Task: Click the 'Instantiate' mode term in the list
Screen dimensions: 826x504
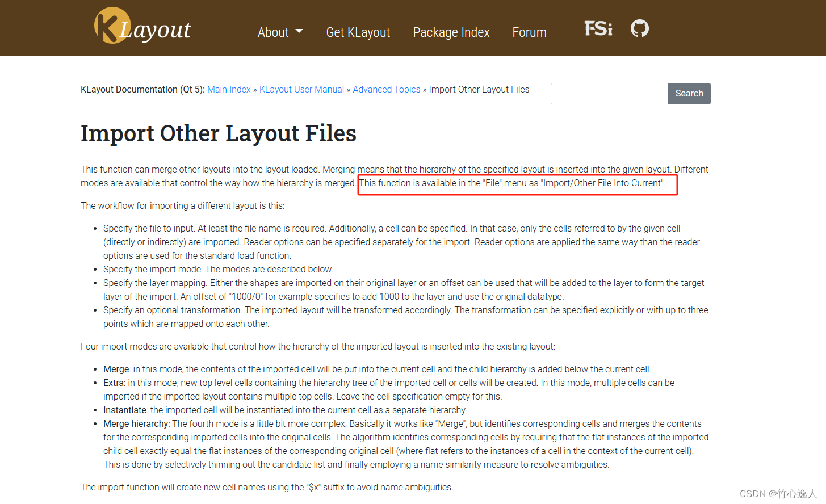Action: click(125, 410)
